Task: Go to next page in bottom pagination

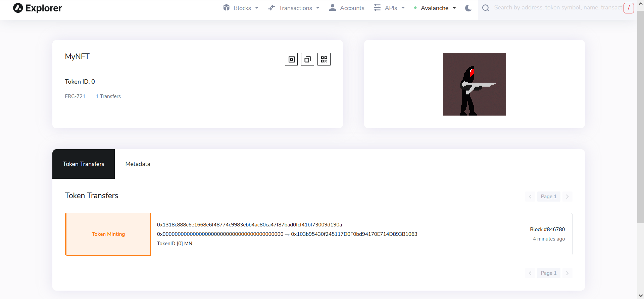Action: point(567,273)
